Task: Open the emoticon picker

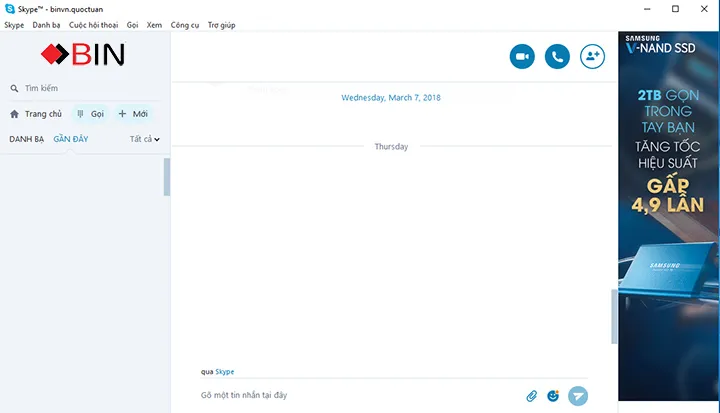Action: pos(553,396)
